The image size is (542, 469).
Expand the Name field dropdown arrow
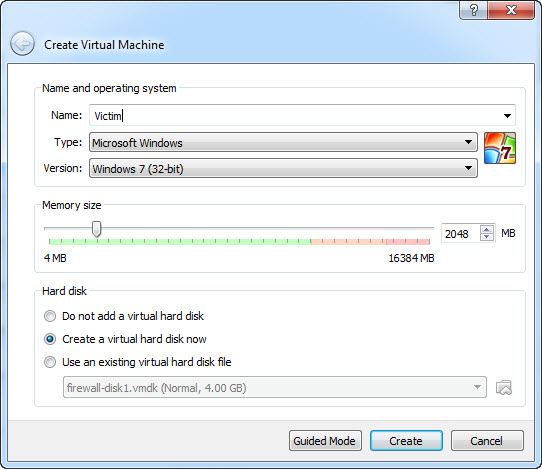[507, 116]
